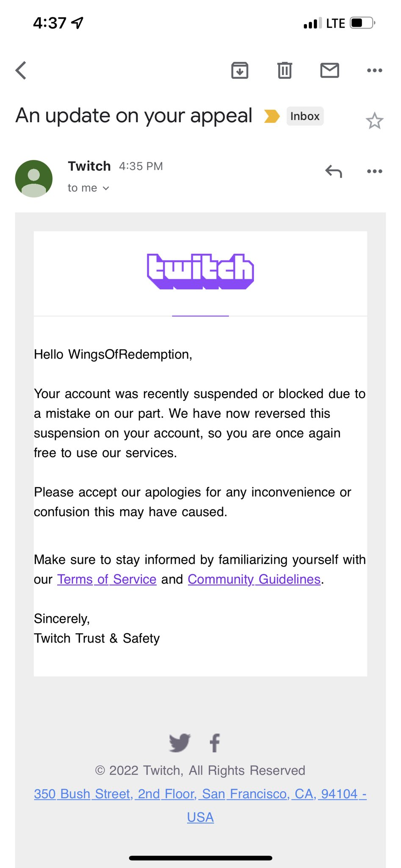This screenshot has width=401, height=868.
Task: Archive this email with the archive icon
Action: 240,70
